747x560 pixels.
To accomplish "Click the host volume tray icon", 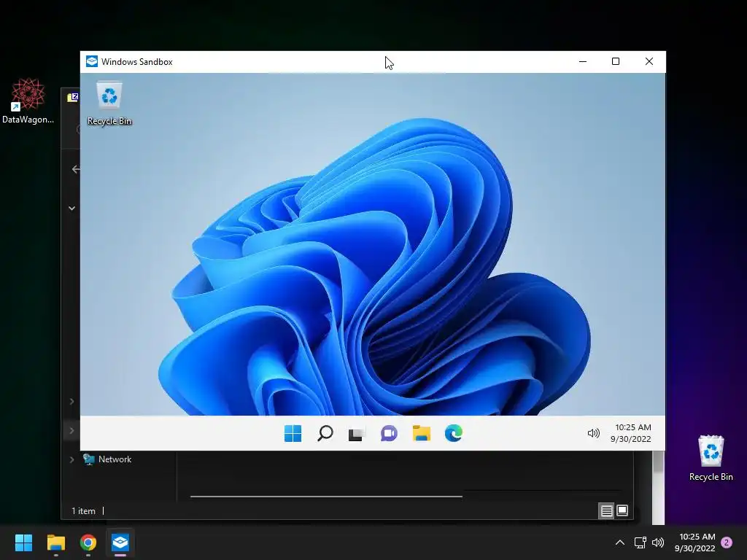I will [x=658, y=542].
